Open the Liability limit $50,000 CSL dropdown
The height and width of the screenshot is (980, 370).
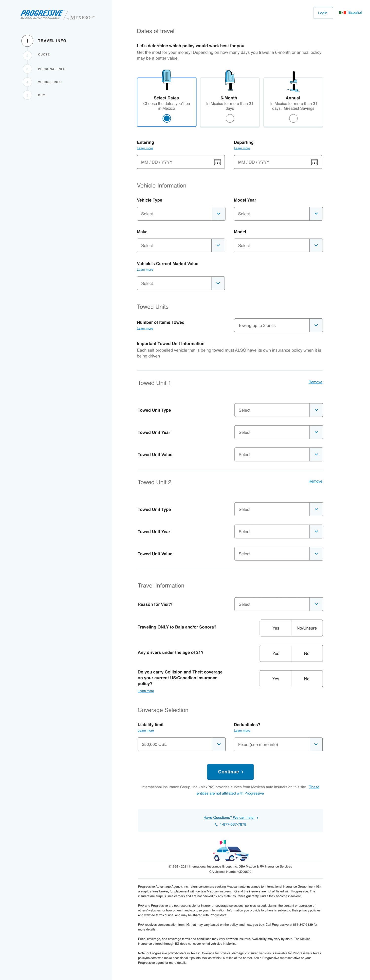point(181,744)
